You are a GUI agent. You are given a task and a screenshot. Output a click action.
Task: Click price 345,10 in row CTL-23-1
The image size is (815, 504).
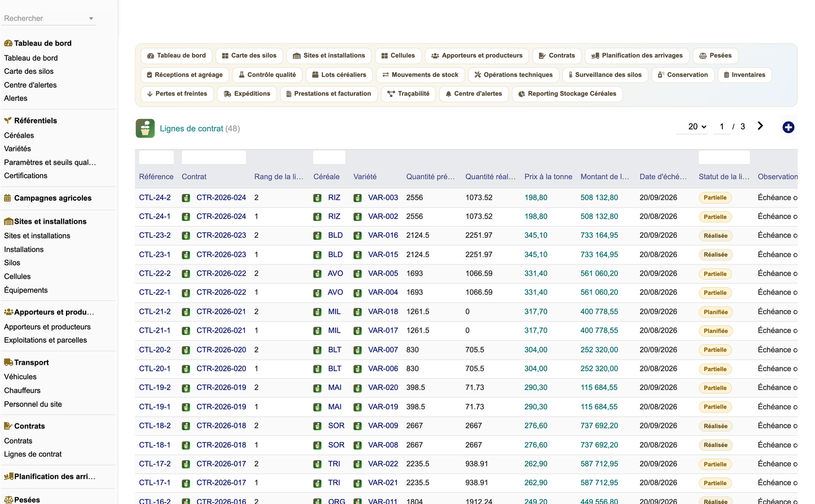536,255
